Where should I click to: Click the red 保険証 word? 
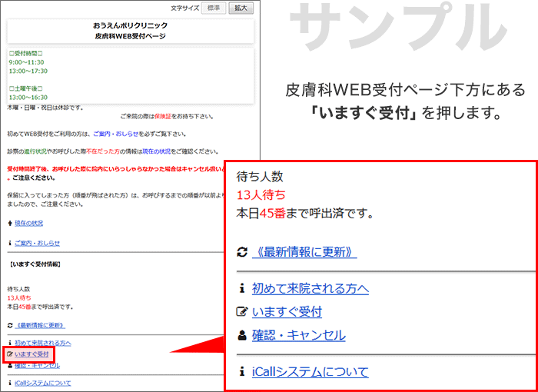[163, 117]
